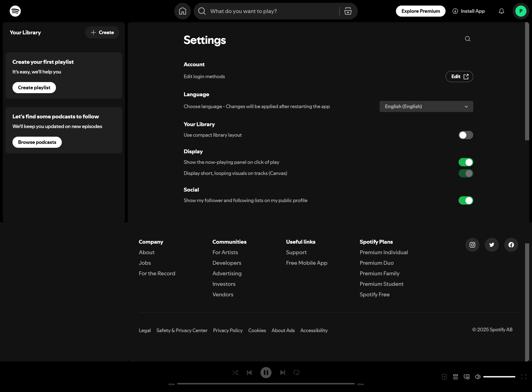Toggle repeat mode
Image resolution: width=532 pixels, height=392 pixels.
pos(296,373)
